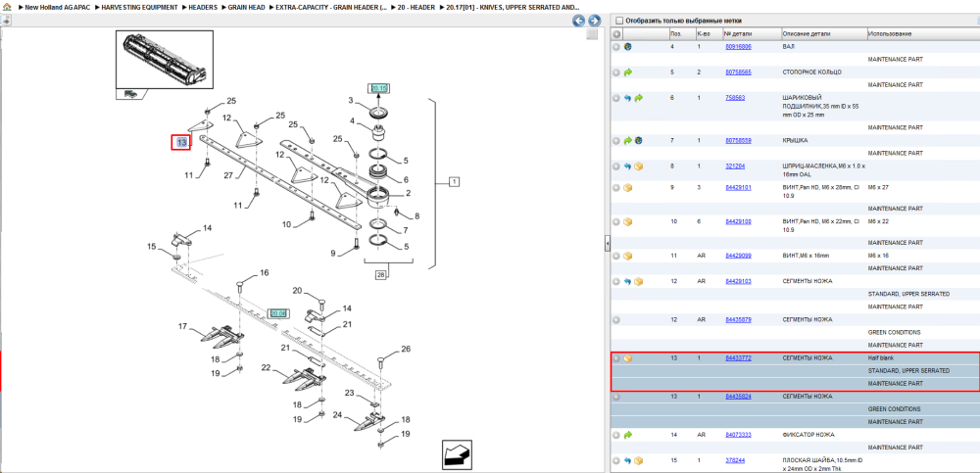Open part number link 84073333
Image resolution: width=980 pixels, height=473 pixels.
click(x=738, y=435)
